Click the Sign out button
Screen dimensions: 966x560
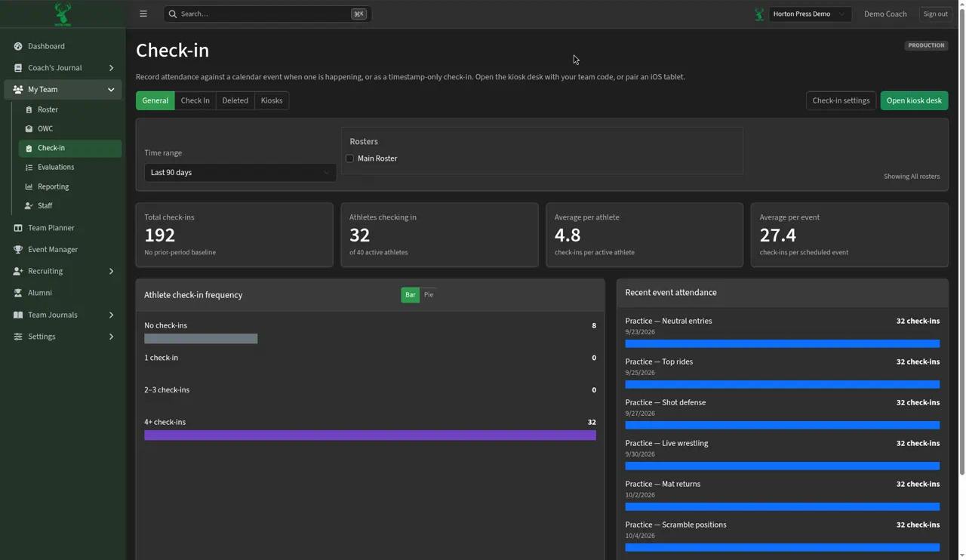pos(935,14)
